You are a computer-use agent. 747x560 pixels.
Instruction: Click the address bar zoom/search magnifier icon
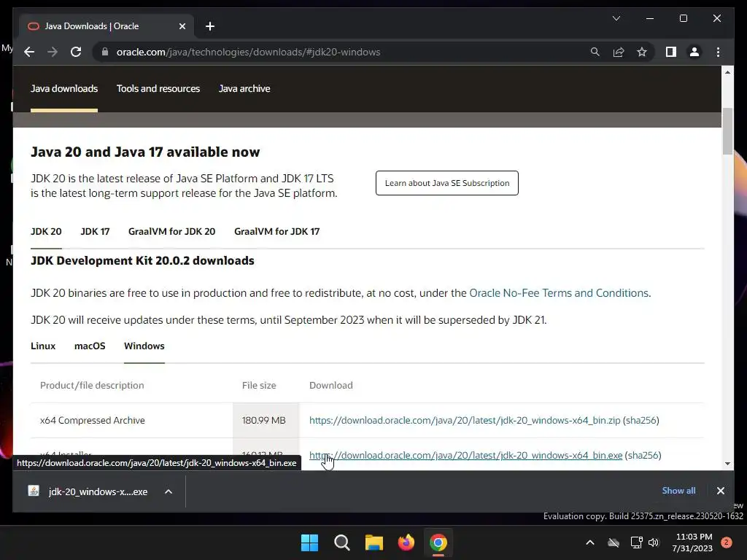[x=595, y=52]
